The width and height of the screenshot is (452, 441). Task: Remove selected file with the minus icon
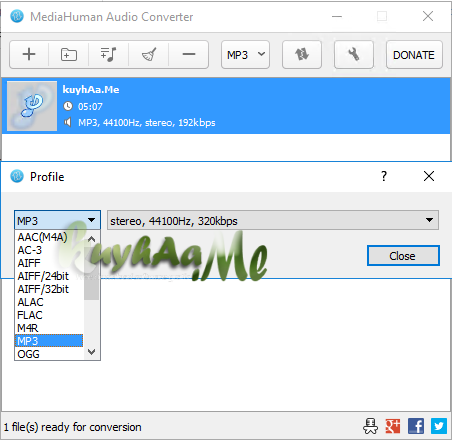pyautogui.click(x=189, y=54)
